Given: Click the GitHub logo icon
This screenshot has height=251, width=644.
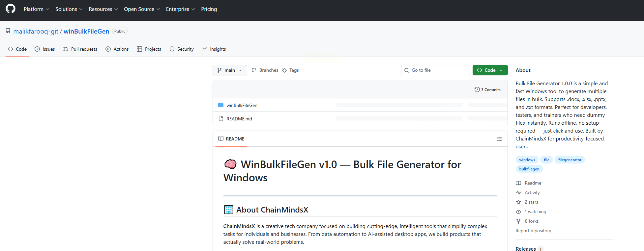Looking at the screenshot, I should pyautogui.click(x=11, y=9).
